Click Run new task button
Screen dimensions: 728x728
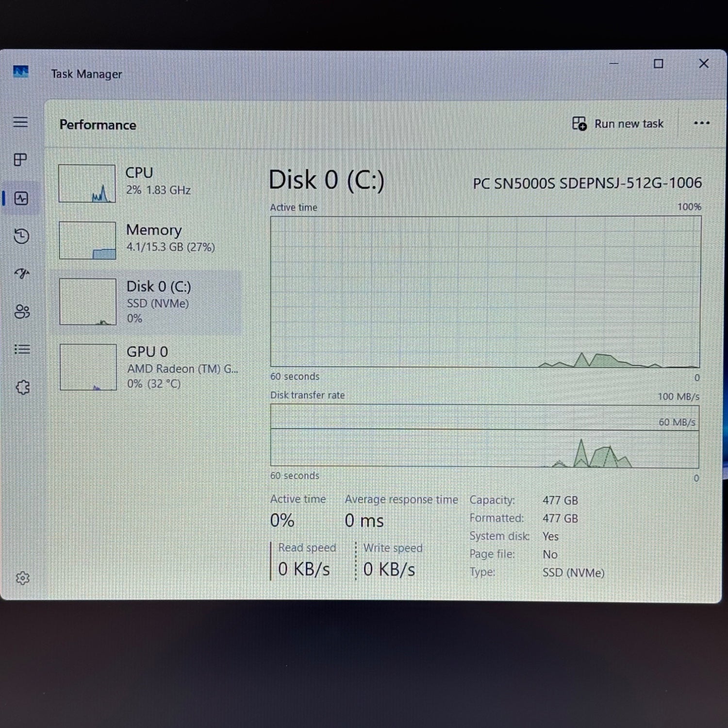click(617, 124)
